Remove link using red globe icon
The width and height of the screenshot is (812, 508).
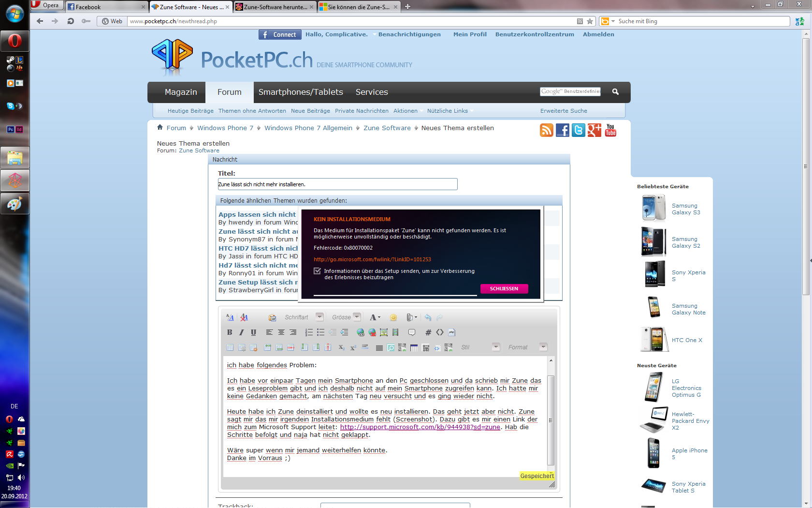[372, 332]
